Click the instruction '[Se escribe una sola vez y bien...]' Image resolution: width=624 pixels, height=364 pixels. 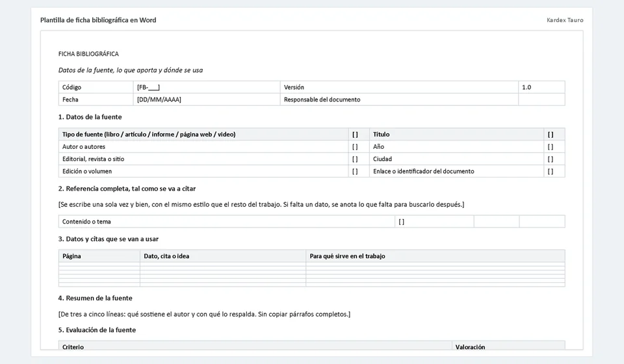261,205
